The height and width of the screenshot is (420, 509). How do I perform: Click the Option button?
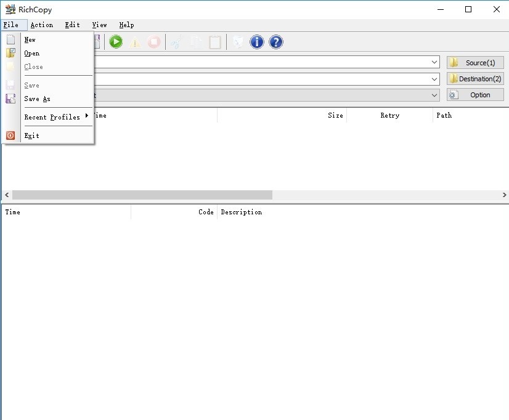(475, 95)
